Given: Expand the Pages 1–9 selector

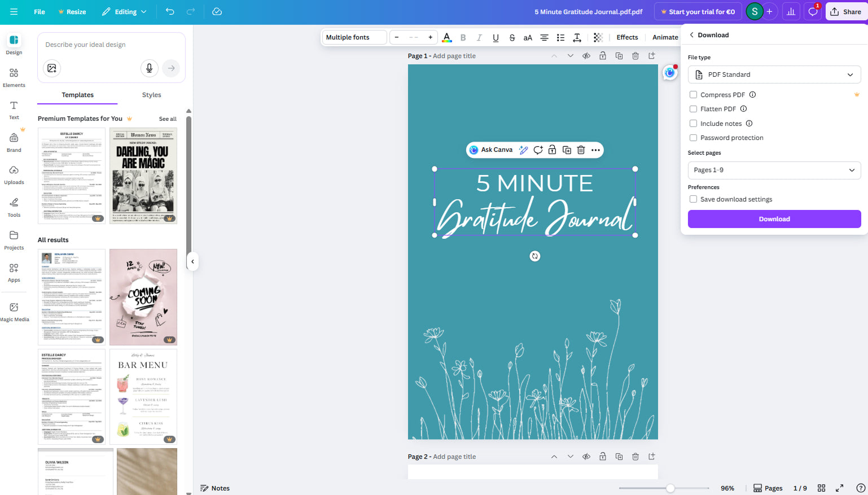Looking at the screenshot, I should pos(774,170).
